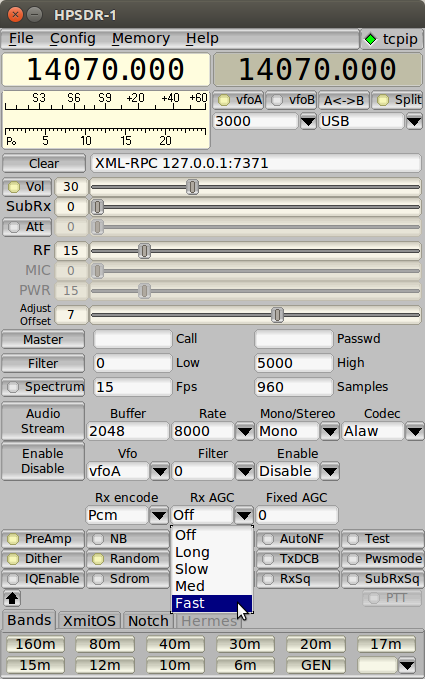The width and height of the screenshot is (425, 679).
Task: Toggle the SubRxSq button
Action: click(383, 579)
